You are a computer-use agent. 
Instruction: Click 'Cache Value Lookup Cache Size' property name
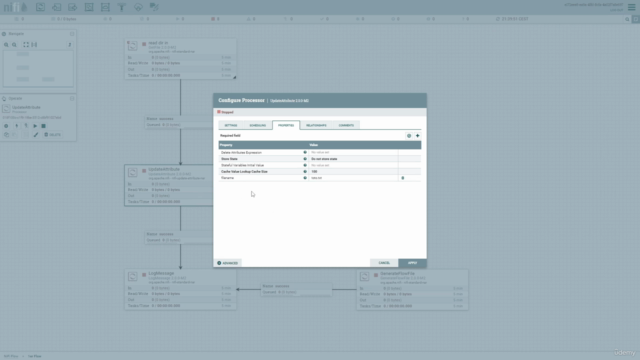click(x=244, y=171)
